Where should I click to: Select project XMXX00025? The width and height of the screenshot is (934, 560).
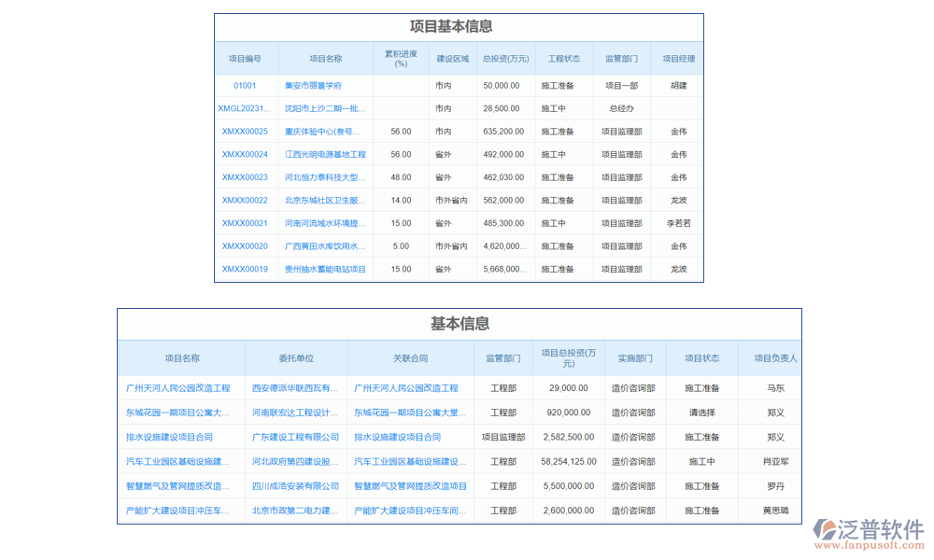point(245,131)
